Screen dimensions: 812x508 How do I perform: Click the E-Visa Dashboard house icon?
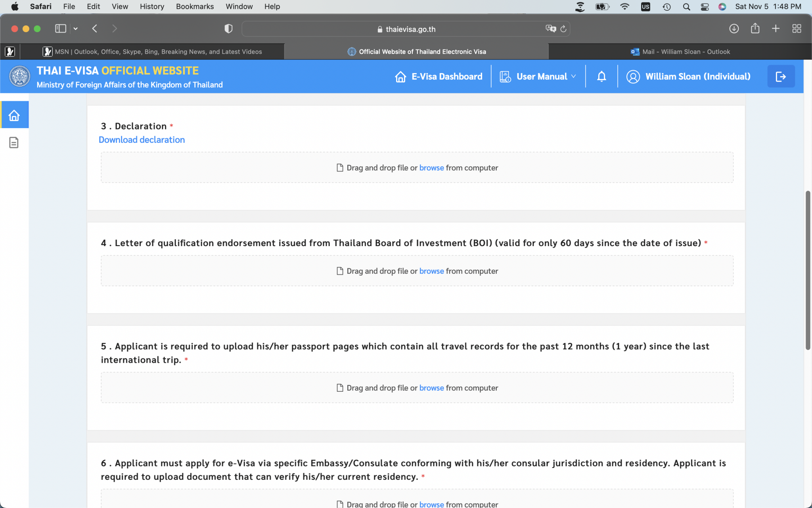point(400,77)
